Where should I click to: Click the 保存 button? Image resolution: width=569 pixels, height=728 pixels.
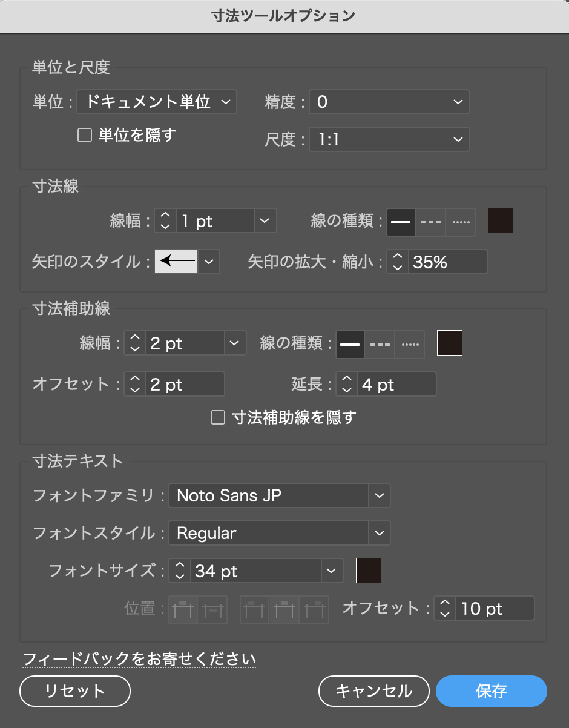click(x=491, y=690)
